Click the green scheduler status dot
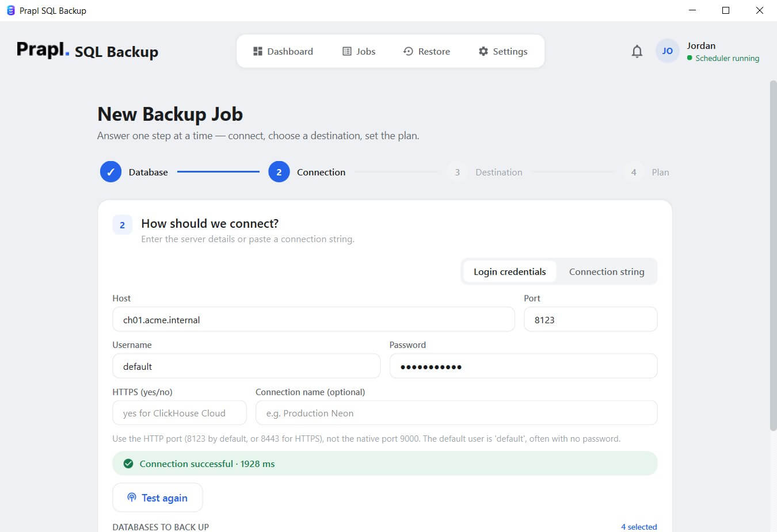 coord(690,58)
